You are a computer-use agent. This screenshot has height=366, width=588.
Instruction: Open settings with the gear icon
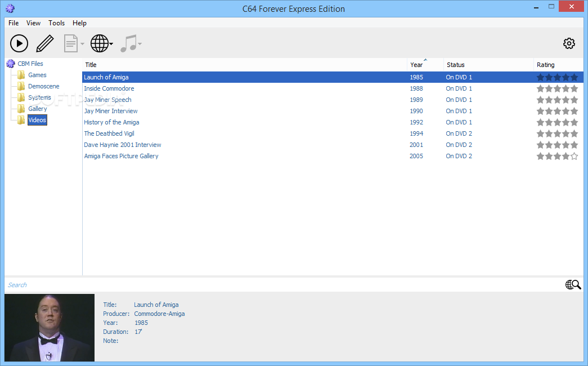pyautogui.click(x=569, y=43)
